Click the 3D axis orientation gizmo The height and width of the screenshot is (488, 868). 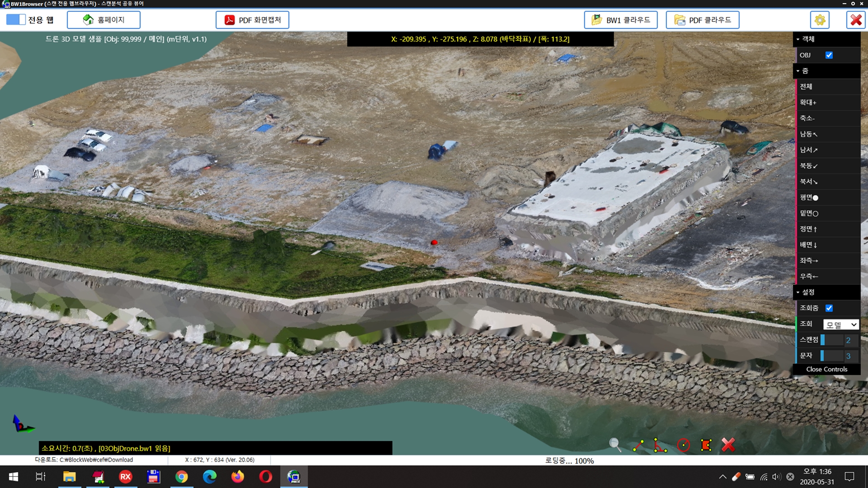click(x=22, y=424)
